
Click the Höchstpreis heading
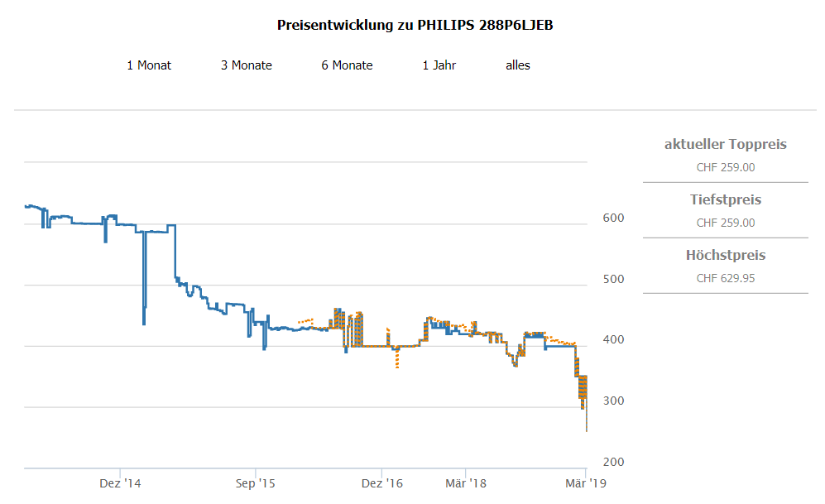click(726, 256)
